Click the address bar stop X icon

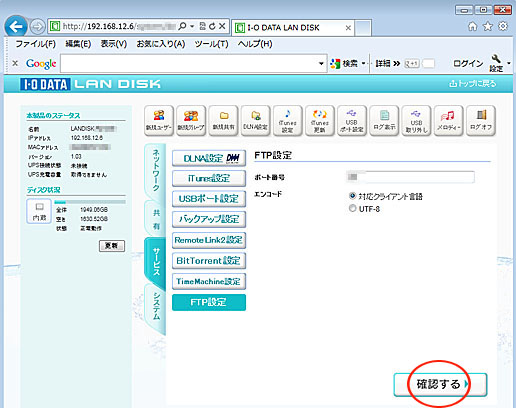(x=222, y=26)
